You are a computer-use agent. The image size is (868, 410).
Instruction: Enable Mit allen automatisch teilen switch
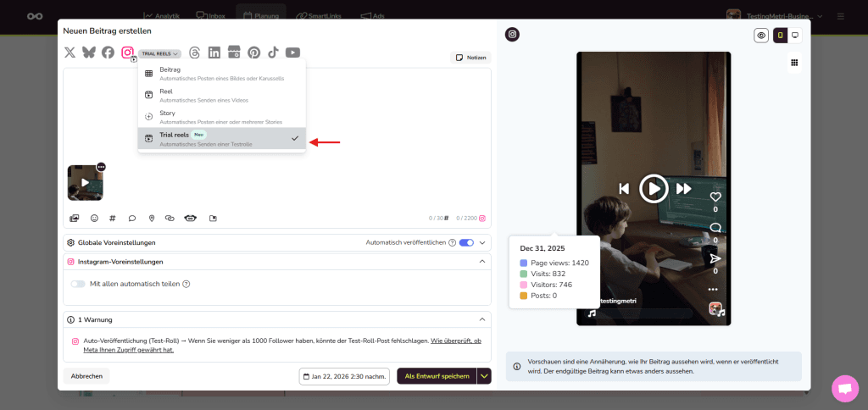point(78,284)
